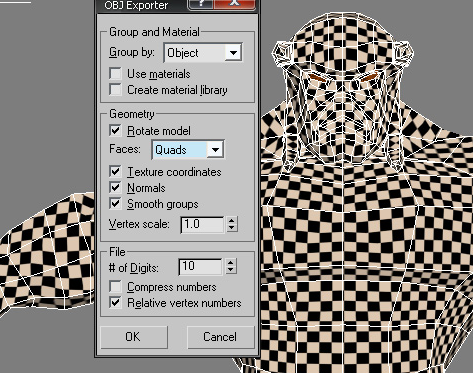Click the Vertex scale value field

point(202,224)
